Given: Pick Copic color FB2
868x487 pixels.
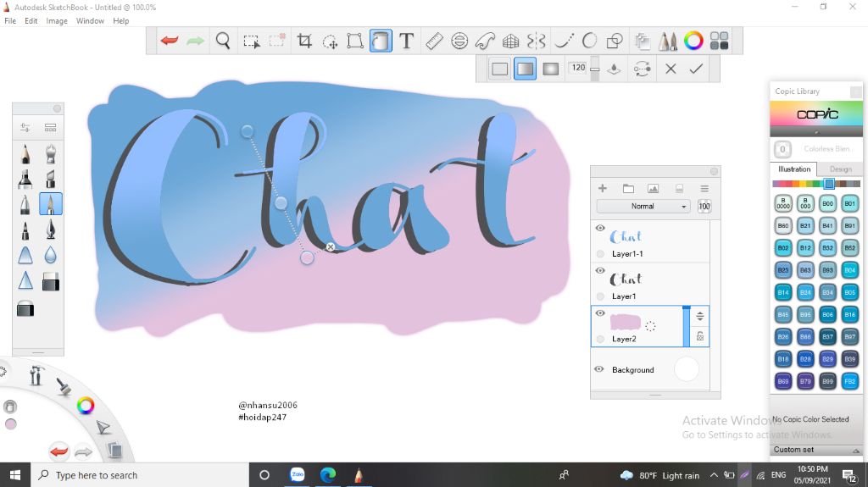Looking at the screenshot, I should coord(849,381).
